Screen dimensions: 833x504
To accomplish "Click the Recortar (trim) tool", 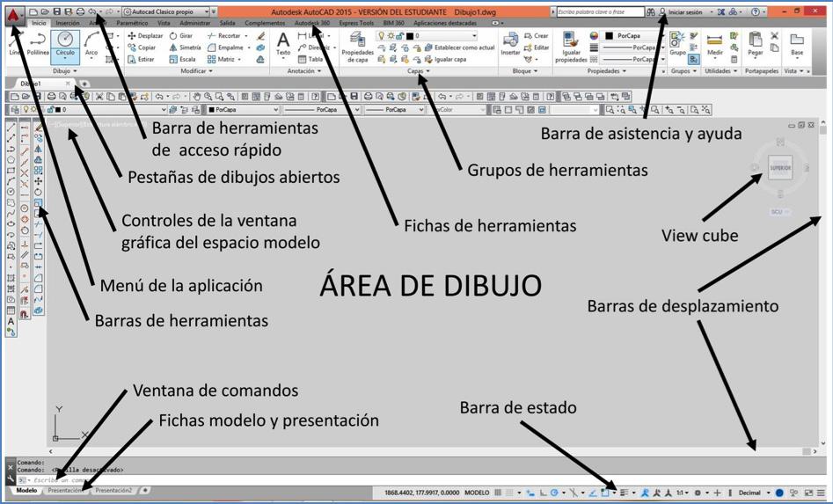I will point(224,35).
